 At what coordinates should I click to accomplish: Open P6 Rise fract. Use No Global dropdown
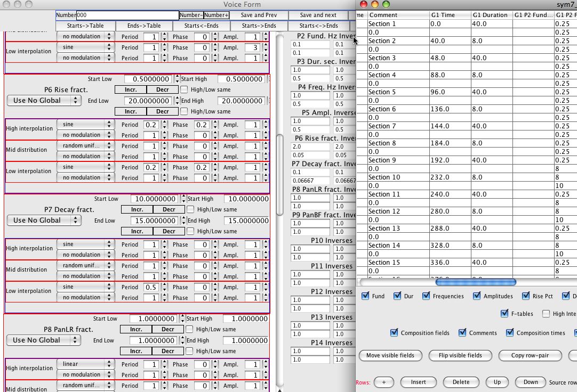pos(44,100)
